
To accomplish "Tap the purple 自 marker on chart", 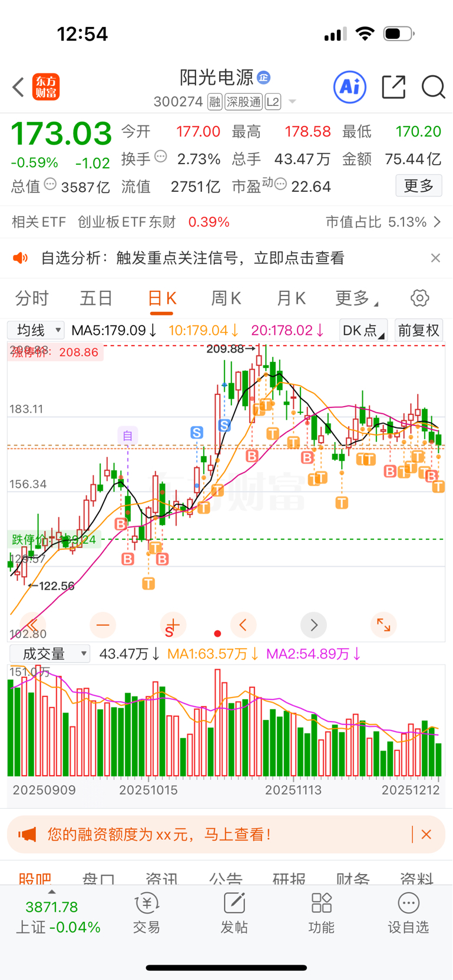I will coord(128,436).
